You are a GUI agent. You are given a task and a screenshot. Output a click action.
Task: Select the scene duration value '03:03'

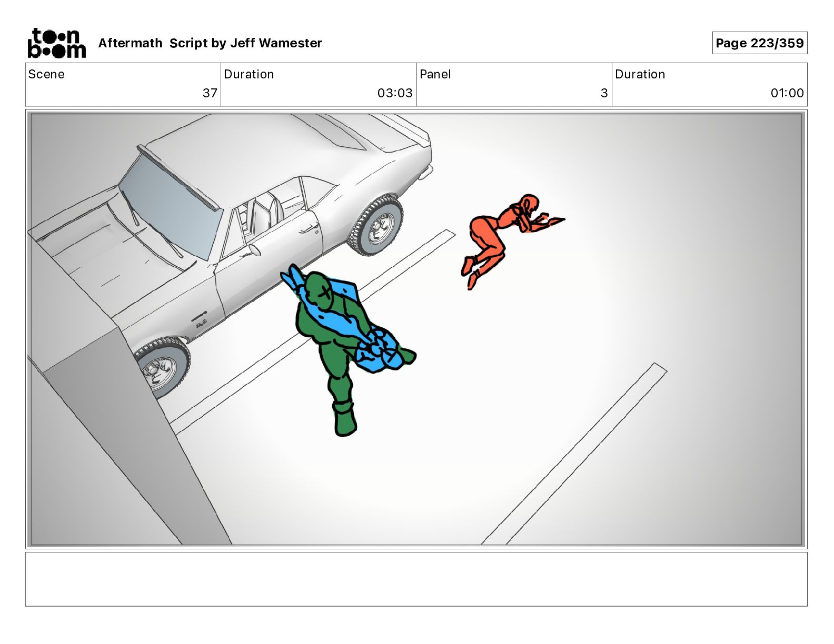[x=395, y=93]
